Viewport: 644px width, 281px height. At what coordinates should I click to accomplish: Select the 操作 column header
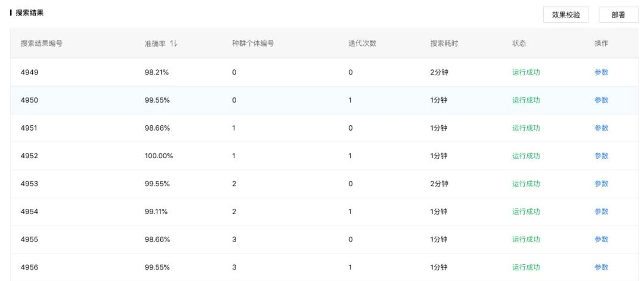point(601,44)
